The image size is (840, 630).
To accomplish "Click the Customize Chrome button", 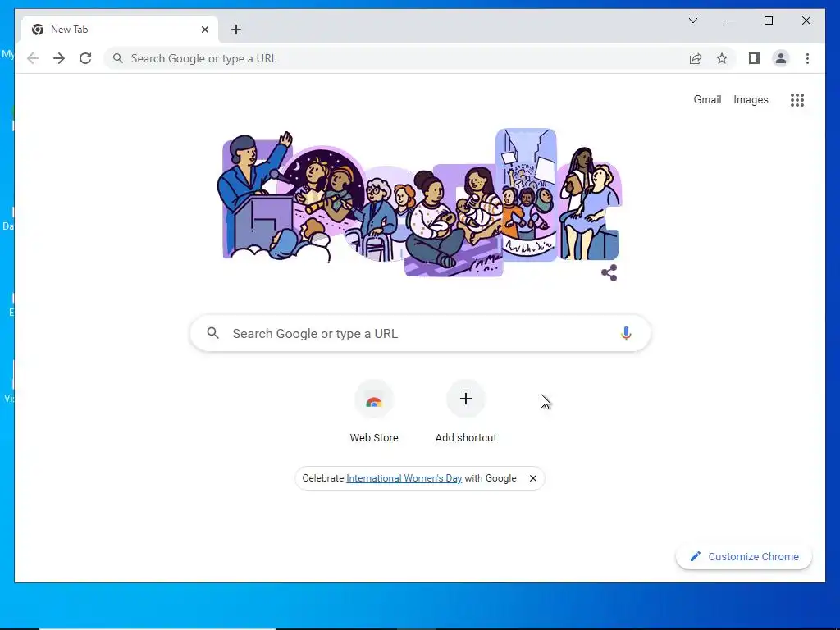I will click(x=744, y=557).
